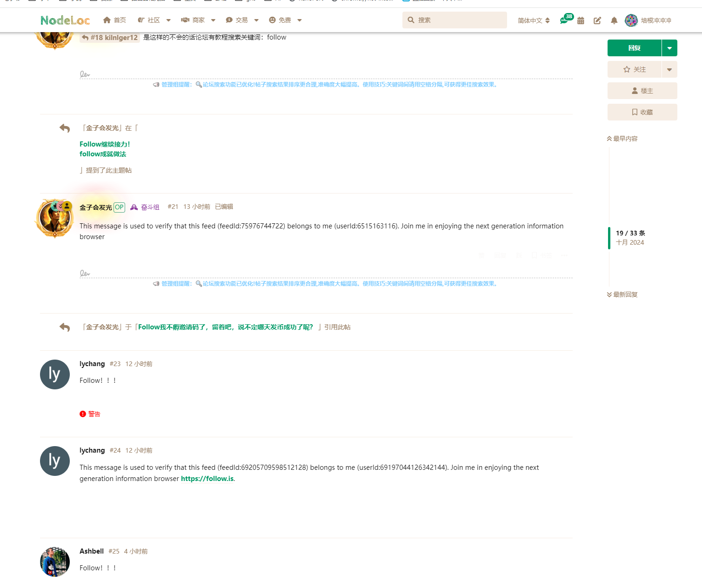Viewport: 702px width, 588px height.
Task: Open Ashbell avatar on post #25
Action: [55, 562]
